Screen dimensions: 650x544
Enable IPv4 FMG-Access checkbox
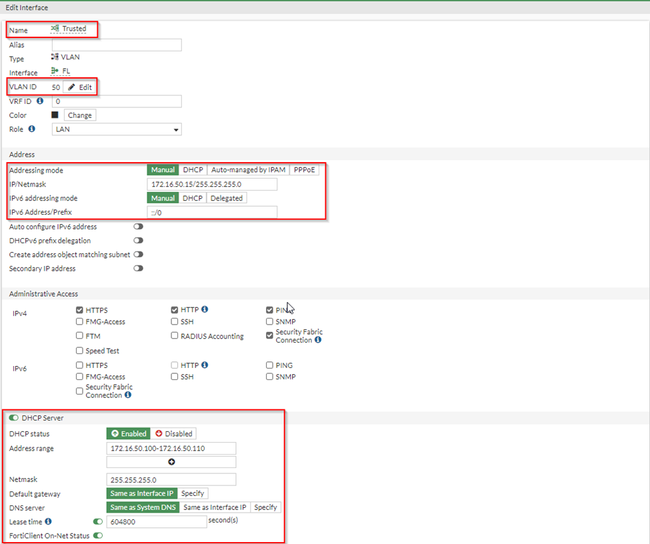click(80, 321)
